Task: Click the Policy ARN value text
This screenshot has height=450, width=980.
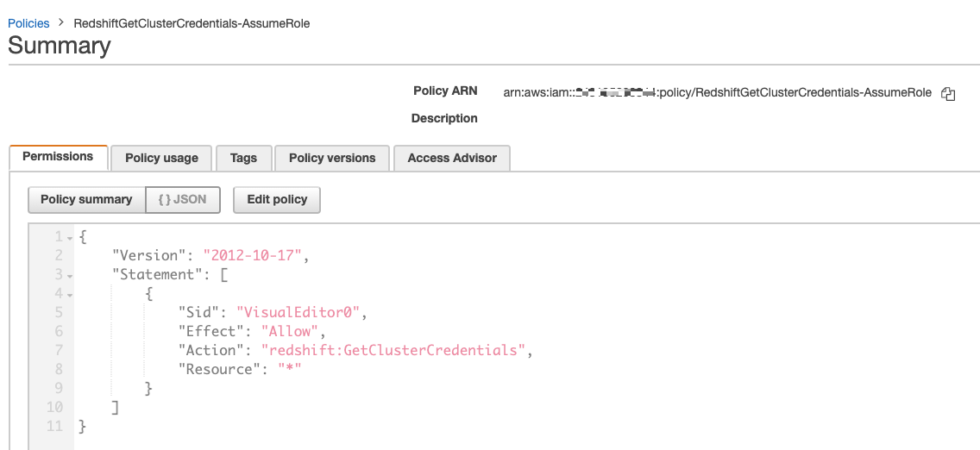Action: [718, 93]
